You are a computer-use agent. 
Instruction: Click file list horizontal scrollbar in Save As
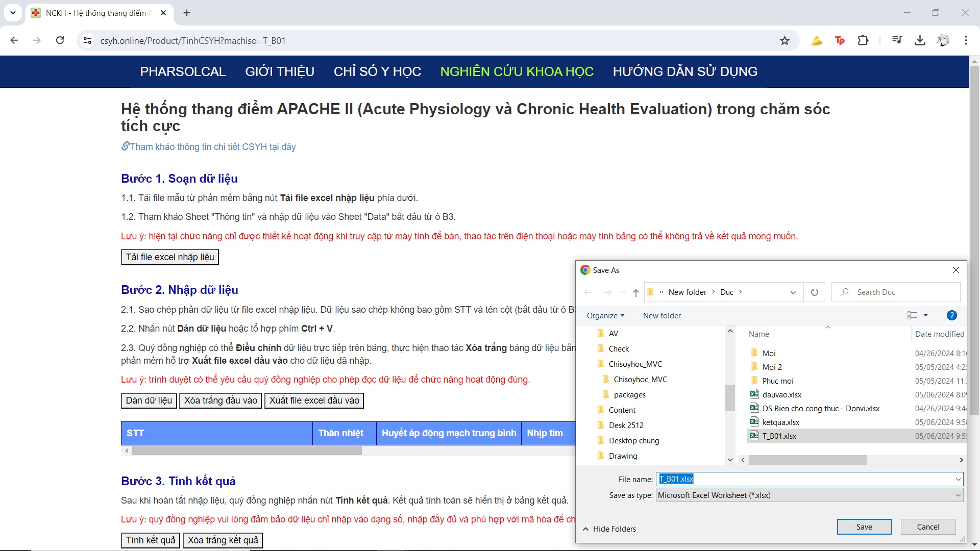807,460
